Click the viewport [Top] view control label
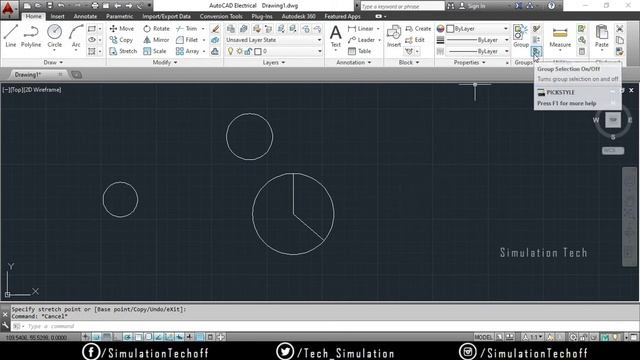Viewport: 640px width, 360px height. point(16,90)
